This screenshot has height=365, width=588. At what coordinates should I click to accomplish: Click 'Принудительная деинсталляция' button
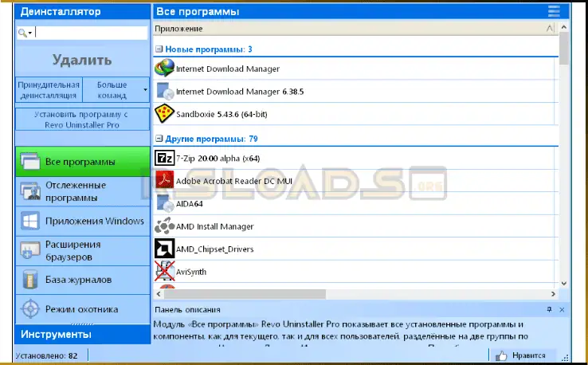(x=49, y=89)
